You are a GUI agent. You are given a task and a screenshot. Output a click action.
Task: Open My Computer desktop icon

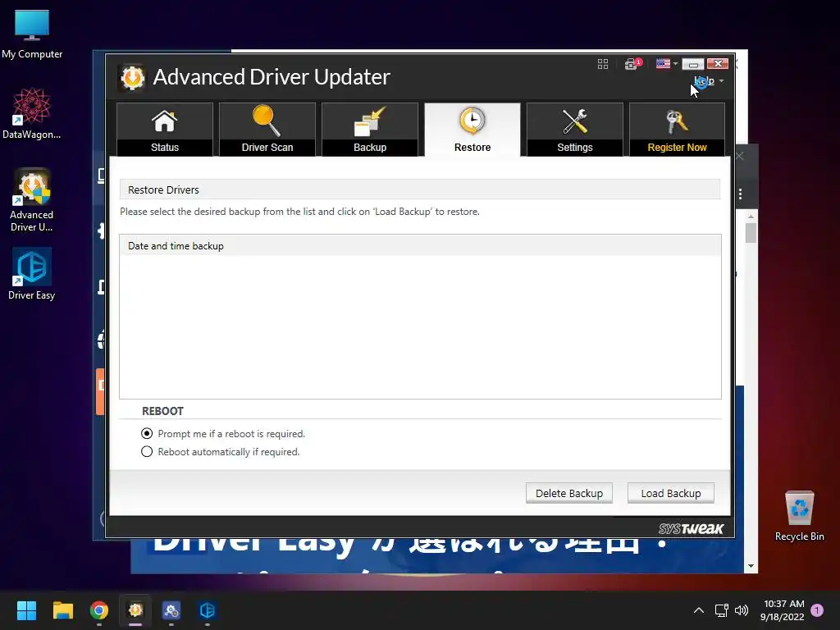32,34
